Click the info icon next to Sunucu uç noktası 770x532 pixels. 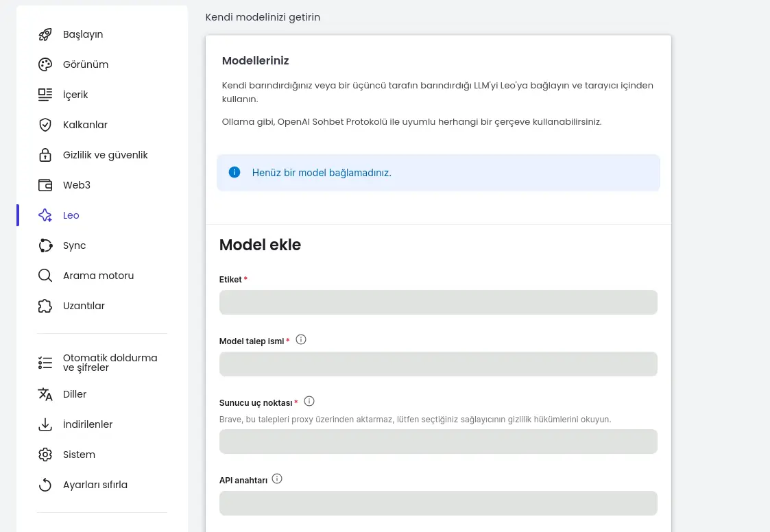coord(309,401)
